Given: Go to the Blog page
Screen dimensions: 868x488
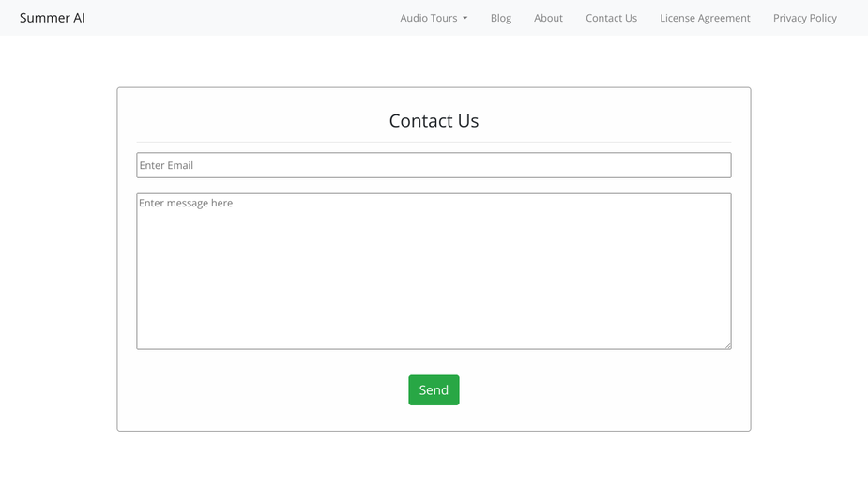Looking at the screenshot, I should tap(500, 18).
